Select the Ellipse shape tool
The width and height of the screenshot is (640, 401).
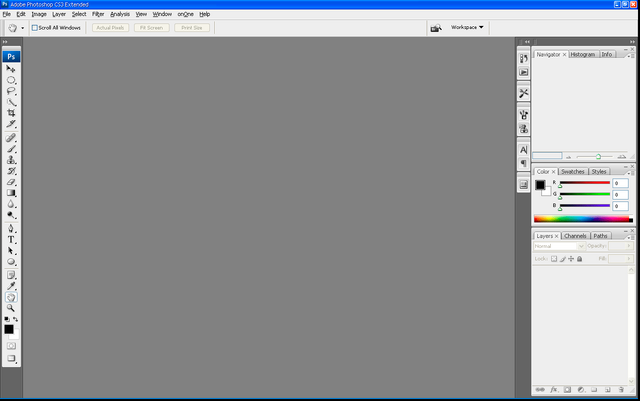11,262
